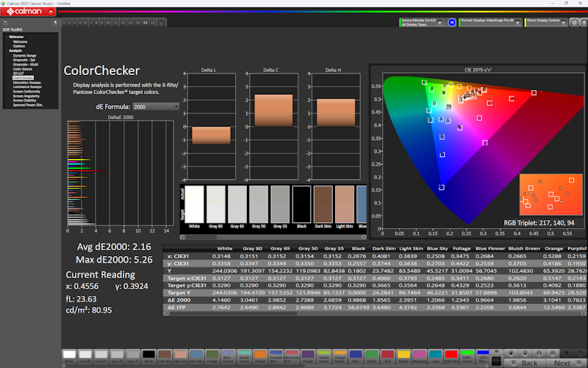This screenshot has height=368, width=588.
Task: Select the ColorChecker sidebar item
Action: pos(23,78)
